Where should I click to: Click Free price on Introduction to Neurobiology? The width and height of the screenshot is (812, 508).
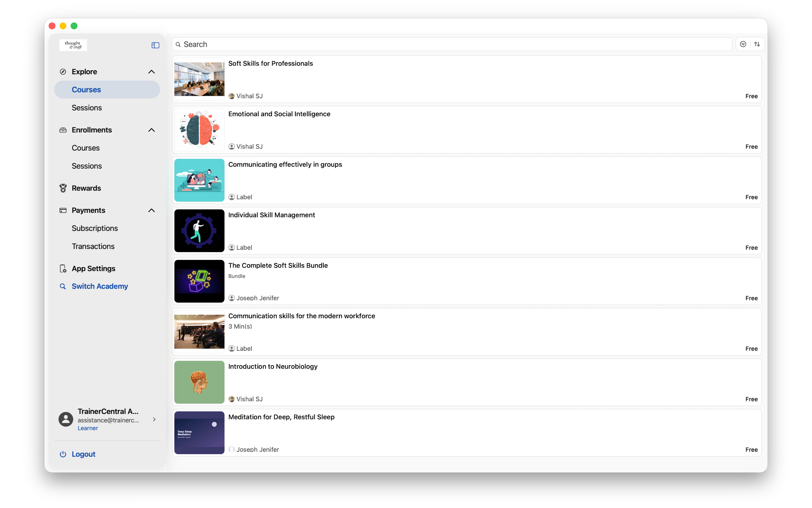(x=751, y=399)
